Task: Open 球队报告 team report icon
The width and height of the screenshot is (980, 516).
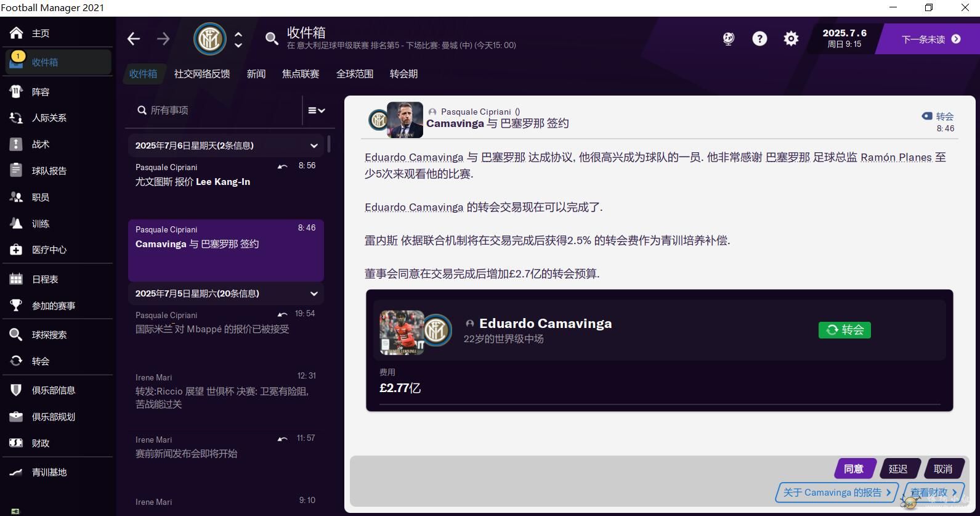Action: click(17, 171)
